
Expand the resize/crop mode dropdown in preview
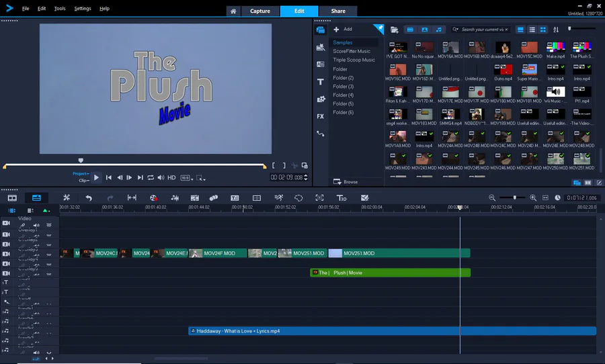[x=201, y=178]
